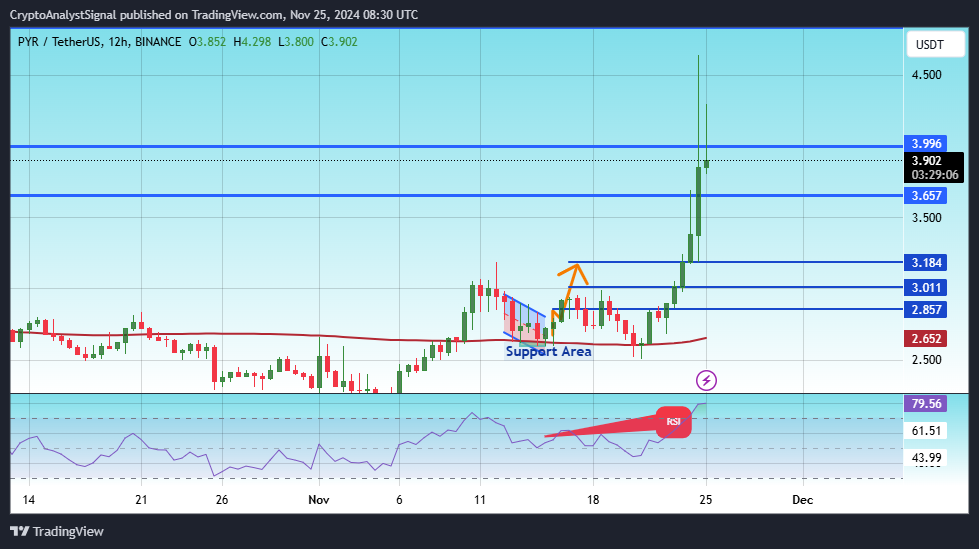Click the 3.011 price level label
Viewport: 979px width, 549px height.
(x=926, y=287)
